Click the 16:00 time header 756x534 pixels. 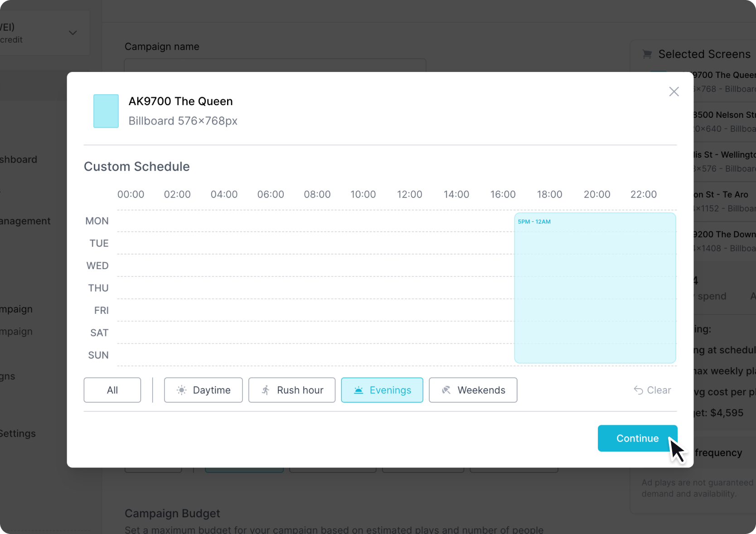(x=503, y=194)
